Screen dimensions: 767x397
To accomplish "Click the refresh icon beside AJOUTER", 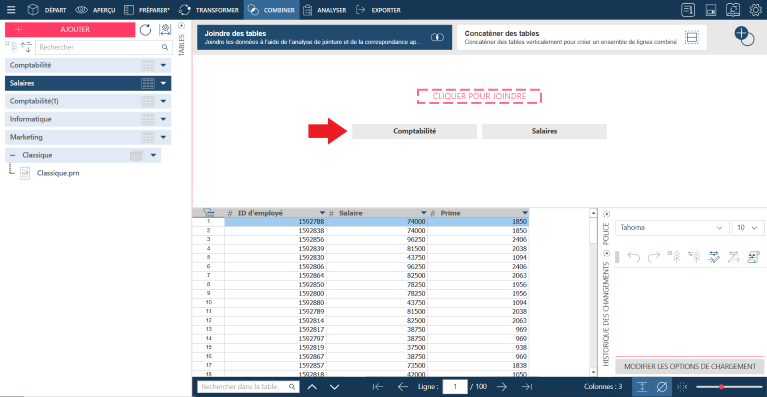I will (145, 30).
